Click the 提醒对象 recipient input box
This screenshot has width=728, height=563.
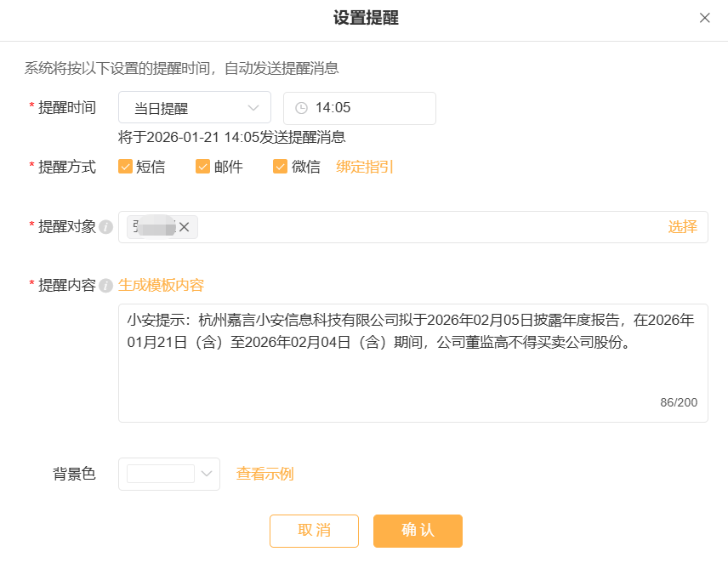point(425,227)
